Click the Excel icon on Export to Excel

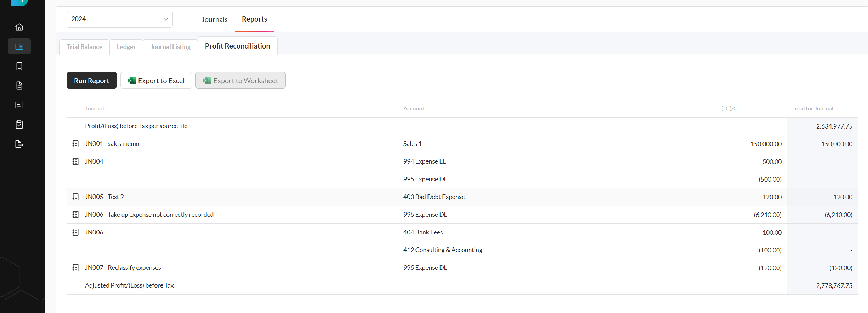132,80
